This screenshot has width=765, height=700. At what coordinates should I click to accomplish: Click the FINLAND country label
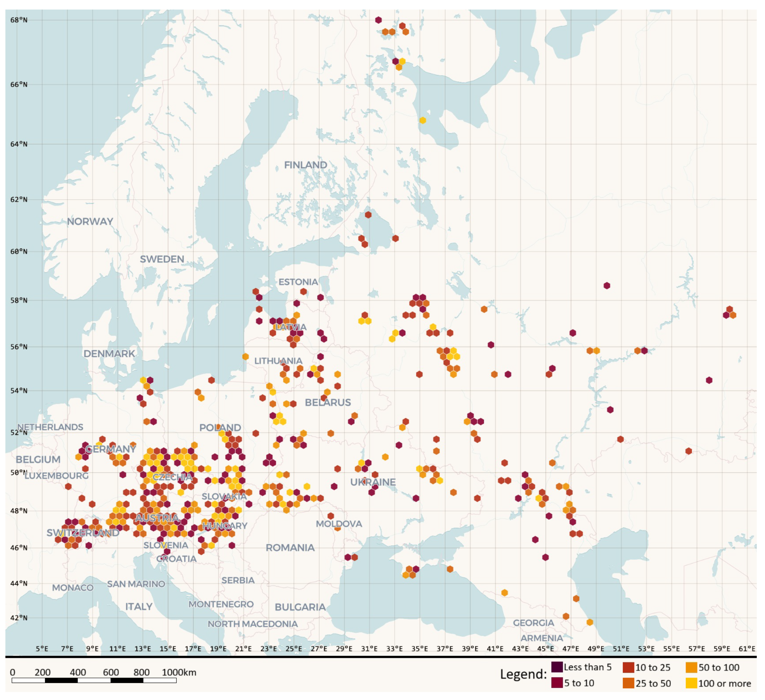pyautogui.click(x=305, y=165)
